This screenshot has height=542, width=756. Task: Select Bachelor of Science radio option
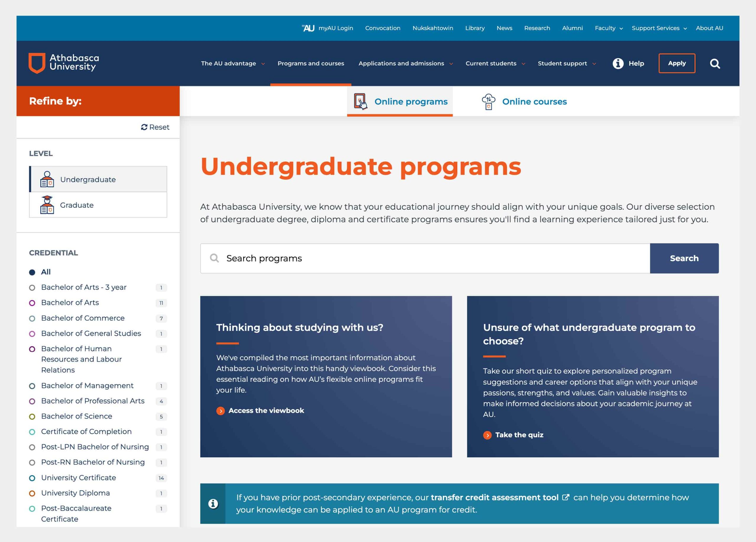[32, 417]
